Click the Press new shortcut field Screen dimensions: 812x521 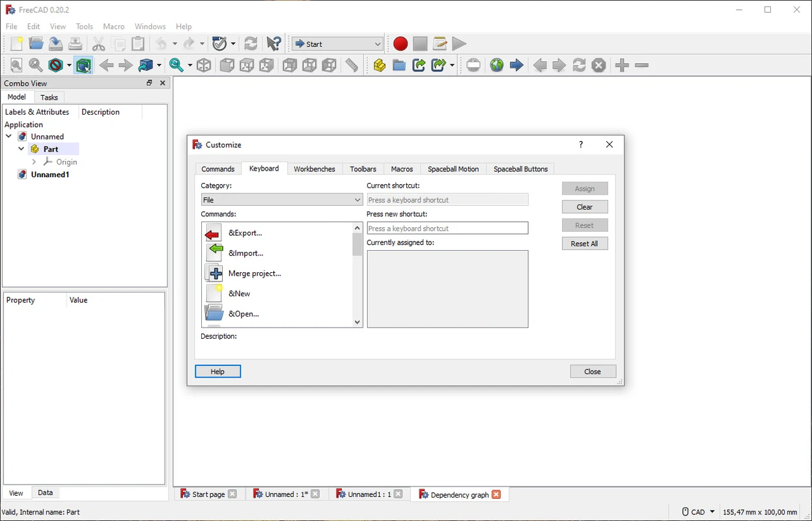pyautogui.click(x=447, y=228)
